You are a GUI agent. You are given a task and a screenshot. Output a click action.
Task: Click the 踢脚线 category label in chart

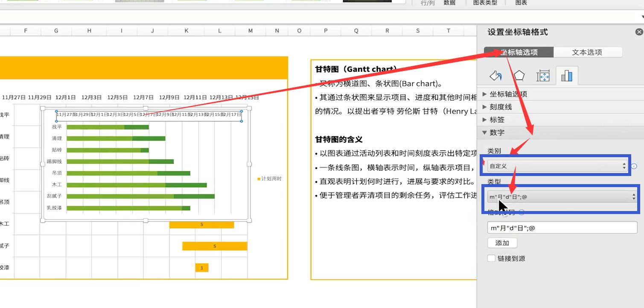pos(54,161)
